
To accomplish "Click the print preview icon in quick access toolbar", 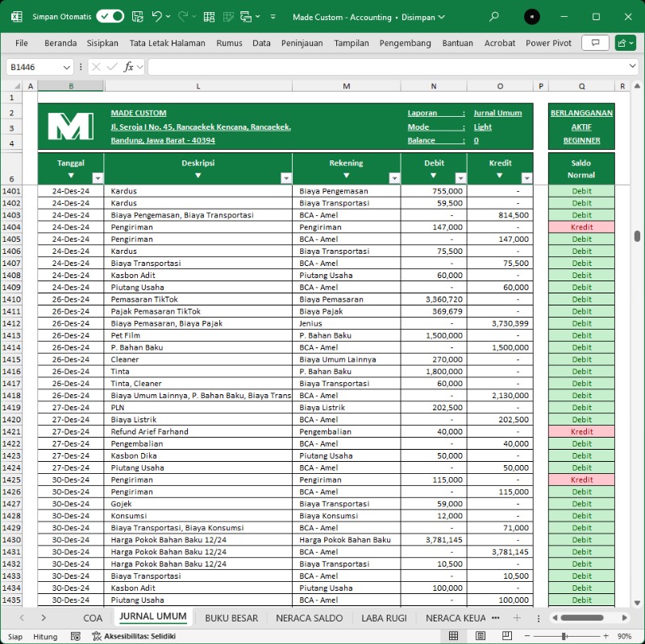I will [246, 17].
